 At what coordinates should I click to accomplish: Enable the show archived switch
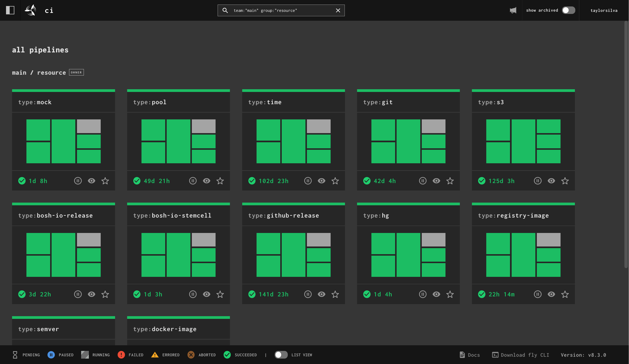pos(568,10)
